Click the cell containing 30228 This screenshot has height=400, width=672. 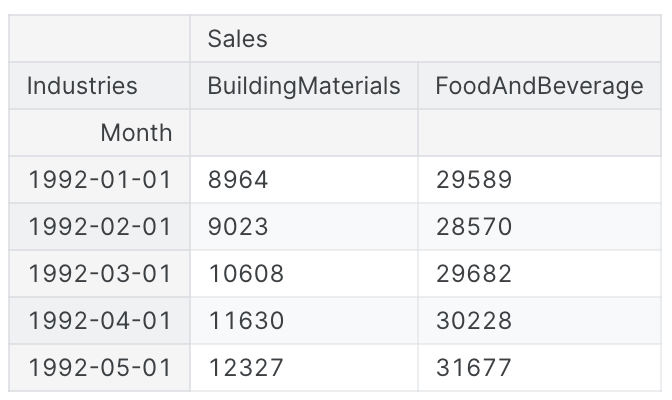point(474,321)
